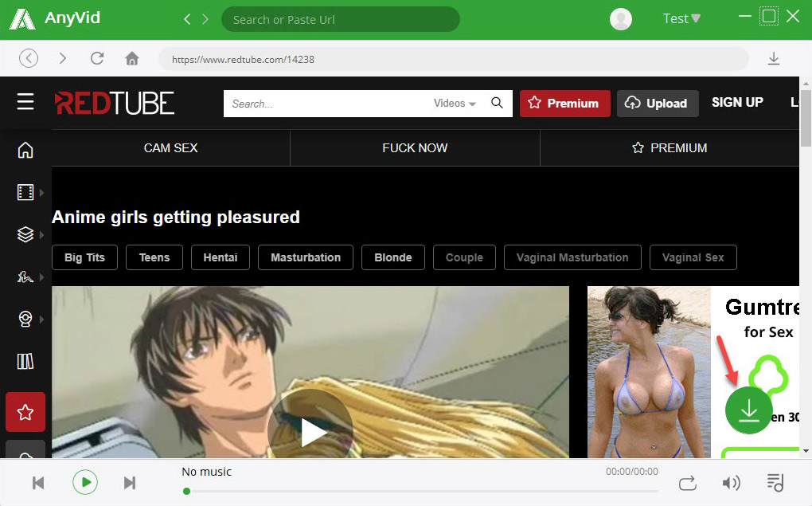The image size is (812, 506).
Task: Click the green play button in player bar
Action: [x=85, y=483]
